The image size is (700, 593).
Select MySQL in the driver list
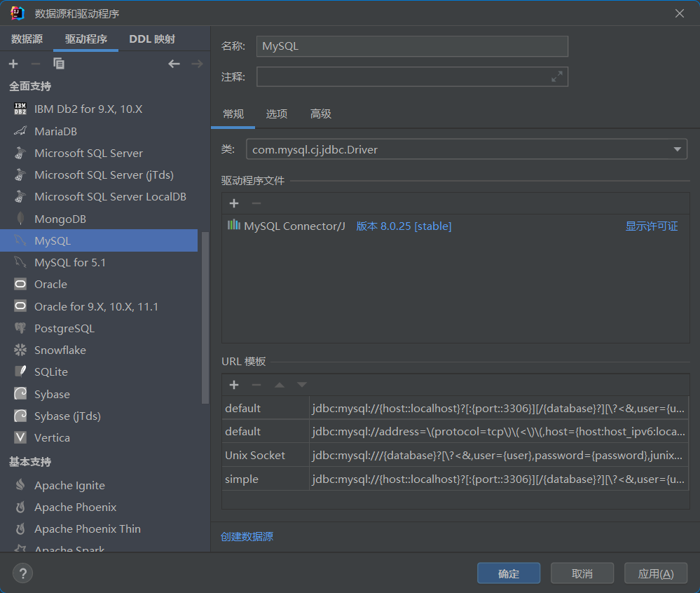pyautogui.click(x=99, y=240)
